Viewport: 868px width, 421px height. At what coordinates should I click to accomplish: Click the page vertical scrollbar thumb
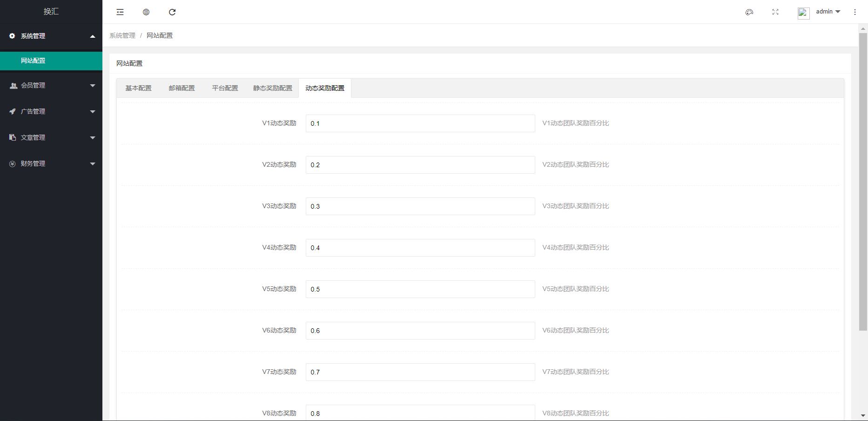863,182
